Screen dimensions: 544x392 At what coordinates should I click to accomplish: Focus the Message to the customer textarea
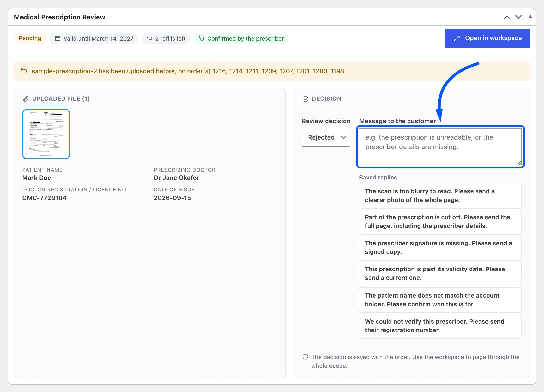(440, 147)
